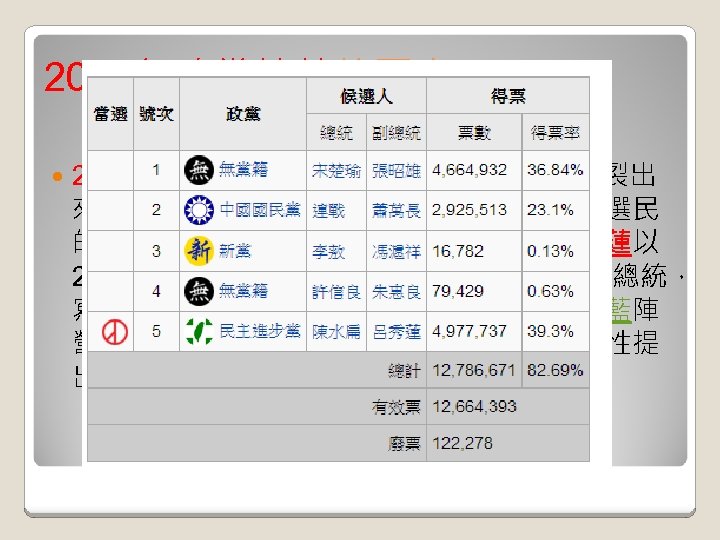Click the 總統 text on slide background
The height and width of the screenshot is (540, 720).
click(640, 275)
